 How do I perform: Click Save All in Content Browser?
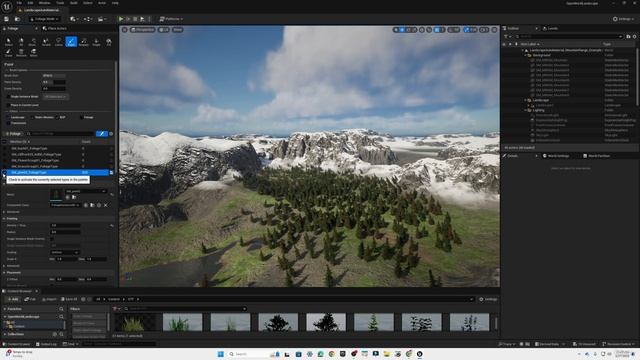point(69,299)
